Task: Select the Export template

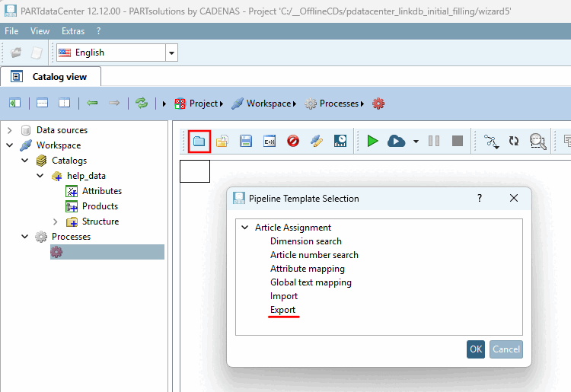Action: point(282,310)
